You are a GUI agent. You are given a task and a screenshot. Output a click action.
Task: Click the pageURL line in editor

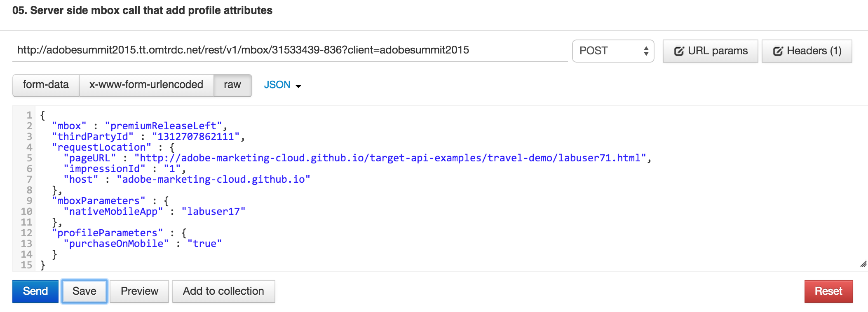pos(354,158)
